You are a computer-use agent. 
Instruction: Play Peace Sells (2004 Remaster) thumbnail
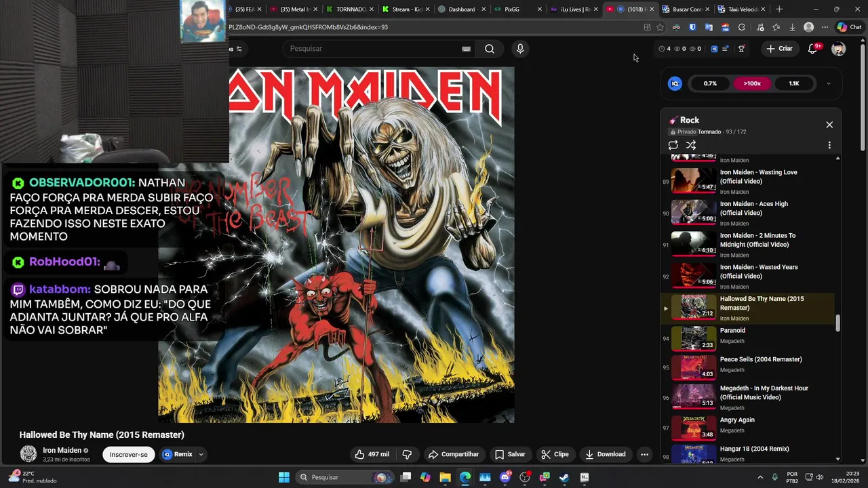[694, 367]
